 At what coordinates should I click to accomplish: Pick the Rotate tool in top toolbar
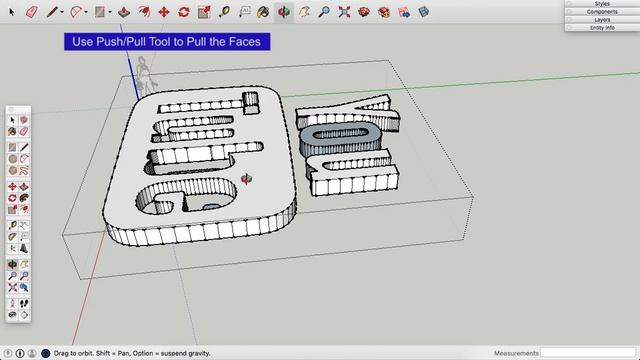(184, 12)
